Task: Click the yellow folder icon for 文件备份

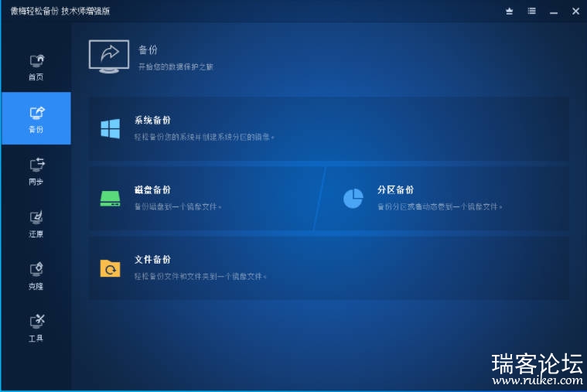Action: pyautogui.click(x=111, y=268)
